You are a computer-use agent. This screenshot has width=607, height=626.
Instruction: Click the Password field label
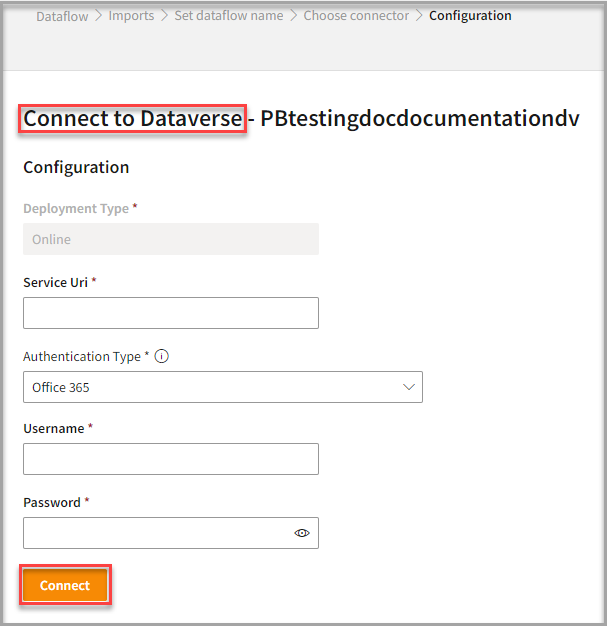click(52, 503)
